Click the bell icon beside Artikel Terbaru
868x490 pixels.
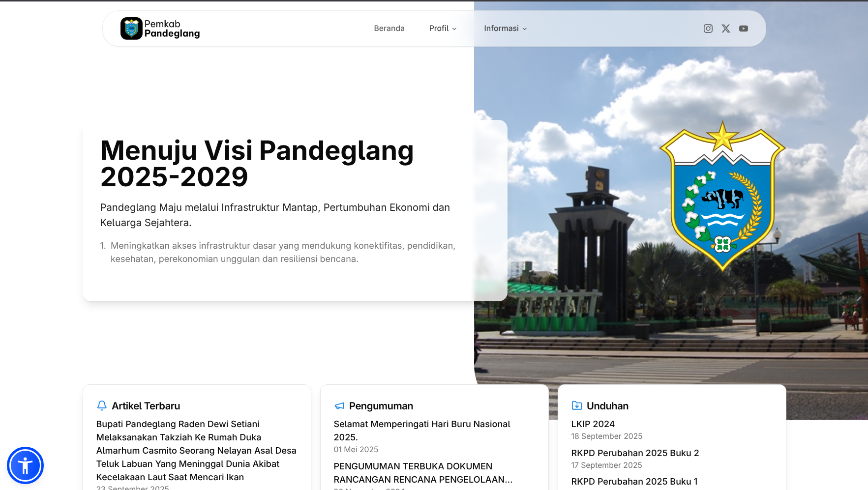[101, 405]
